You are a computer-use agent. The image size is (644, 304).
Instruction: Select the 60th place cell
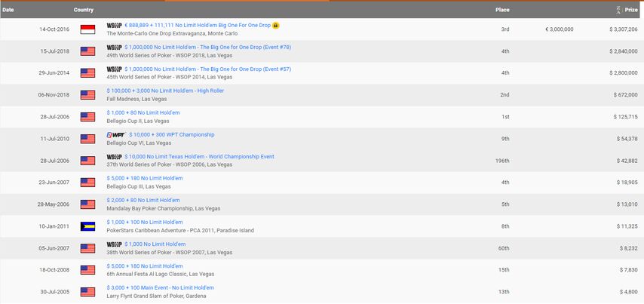[504, 248]
